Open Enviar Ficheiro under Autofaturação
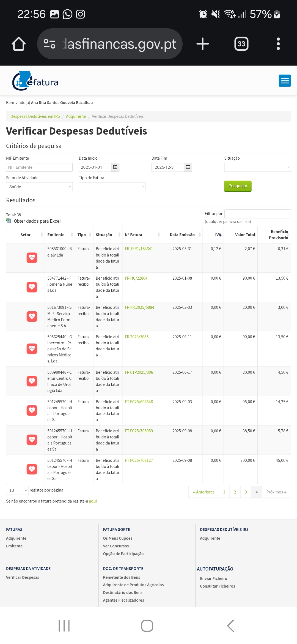This screenshot has width=297, height=644. click(214, 578)
